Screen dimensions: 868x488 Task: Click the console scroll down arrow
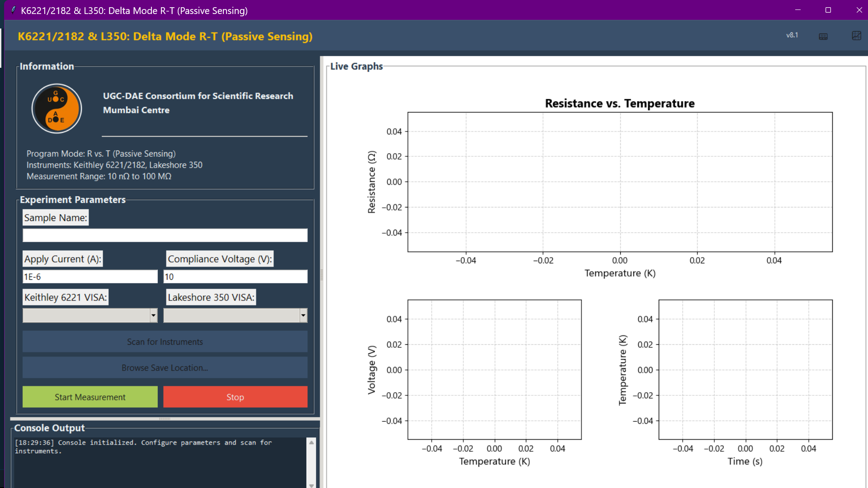pyautogui.click(x=311, y=485)
